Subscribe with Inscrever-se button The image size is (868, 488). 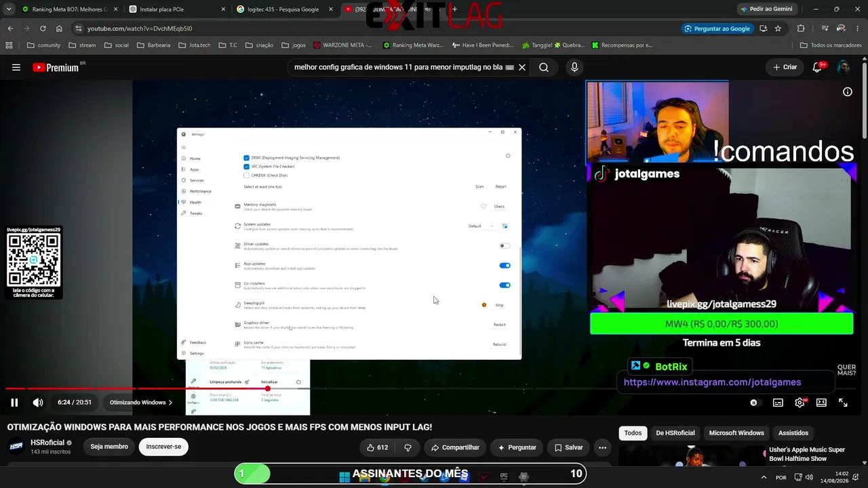coord(163,447)
